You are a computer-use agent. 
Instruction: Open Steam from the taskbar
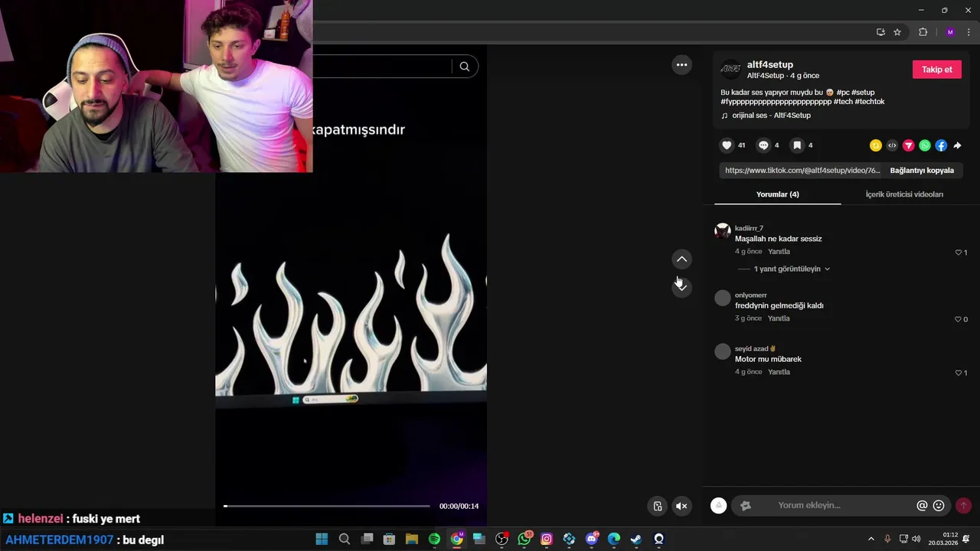(636, 539)
